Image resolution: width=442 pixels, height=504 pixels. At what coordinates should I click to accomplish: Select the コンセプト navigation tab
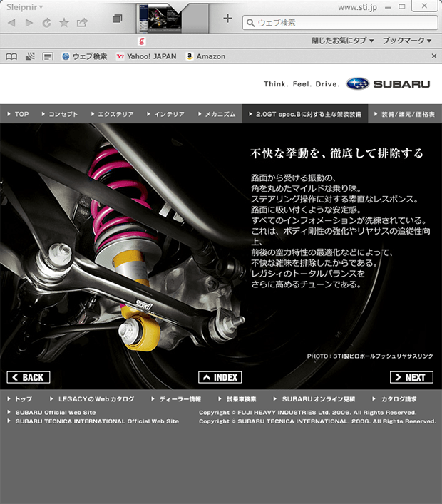[60, 114]
